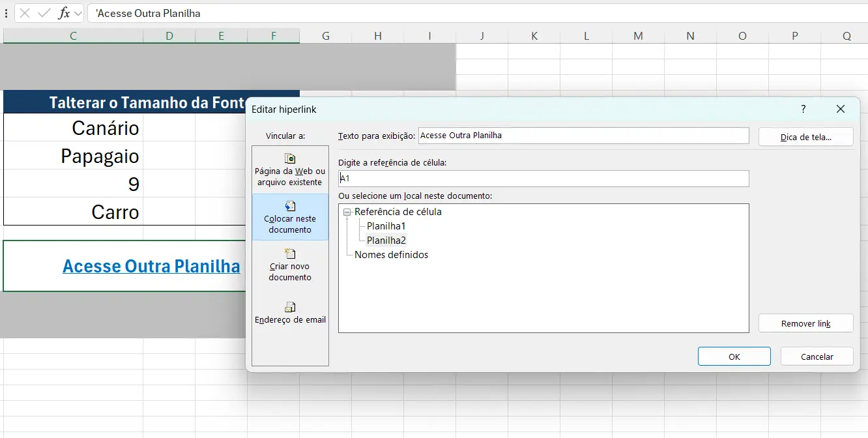The image size is (868, 438).
Task: Confirm the hyperlink with OK
Action: tap(734, 356)
